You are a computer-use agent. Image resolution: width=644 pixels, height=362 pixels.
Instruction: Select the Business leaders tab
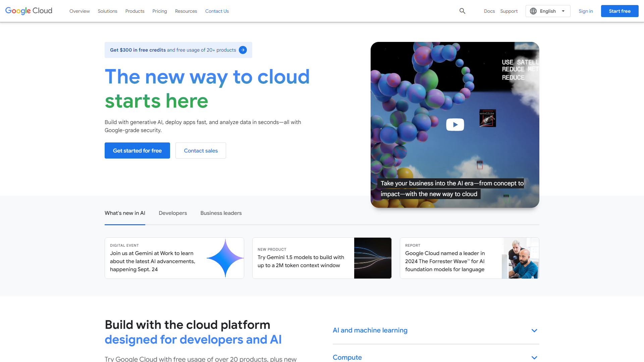tap(221, 213)
